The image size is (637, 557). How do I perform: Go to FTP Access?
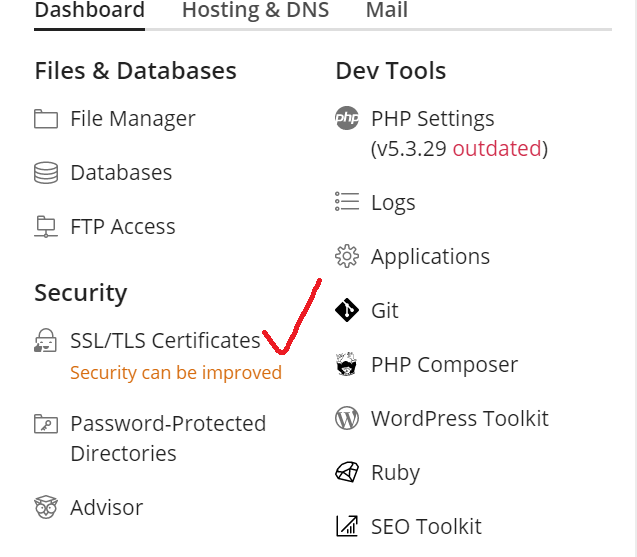click(123, 227)
